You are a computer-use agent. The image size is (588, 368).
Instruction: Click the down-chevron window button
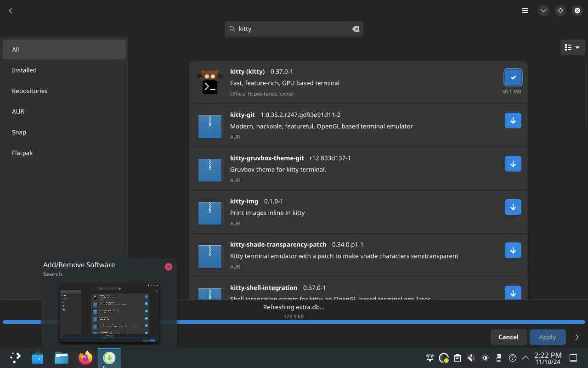point(543,11)
